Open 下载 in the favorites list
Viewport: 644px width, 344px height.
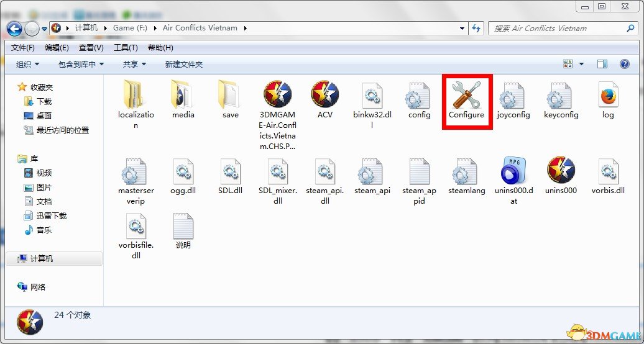[x=44, y=101]
